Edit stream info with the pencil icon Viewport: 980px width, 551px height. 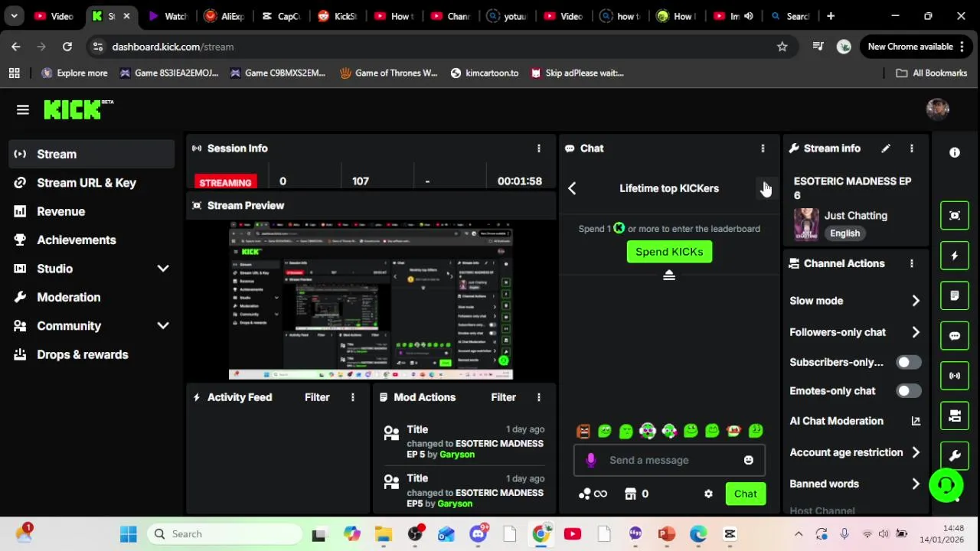click(x=886, y=148)
